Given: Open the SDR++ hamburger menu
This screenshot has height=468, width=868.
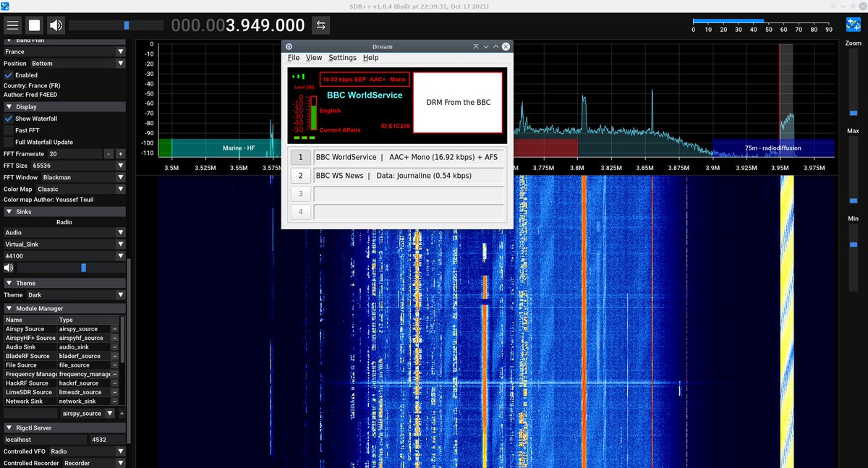Looking at the screenshot, I should [12, 25].
